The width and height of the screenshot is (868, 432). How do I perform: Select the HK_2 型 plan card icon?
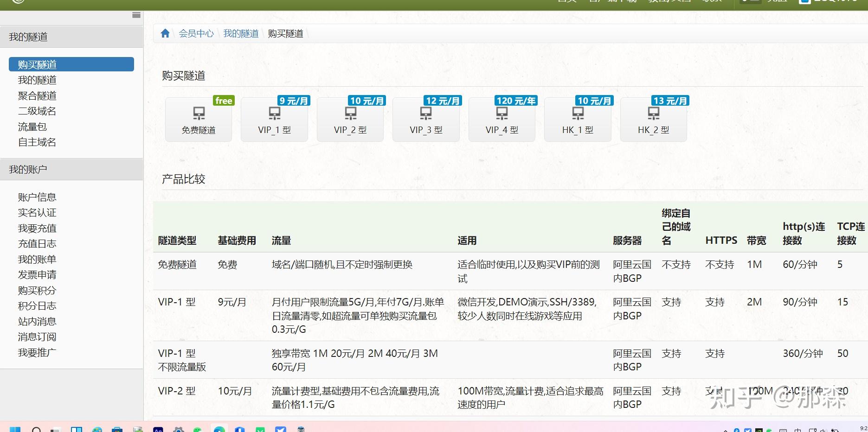pos(653,114)
